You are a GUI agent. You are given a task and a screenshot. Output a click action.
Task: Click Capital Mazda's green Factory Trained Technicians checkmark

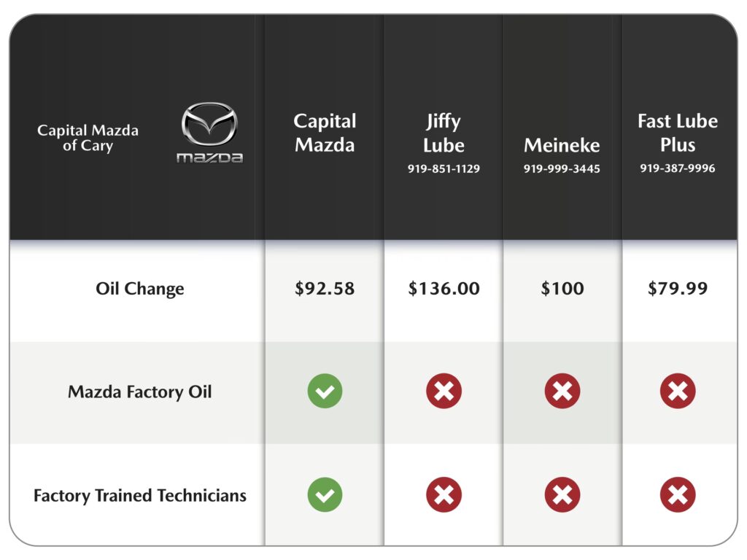click(325, 495)
